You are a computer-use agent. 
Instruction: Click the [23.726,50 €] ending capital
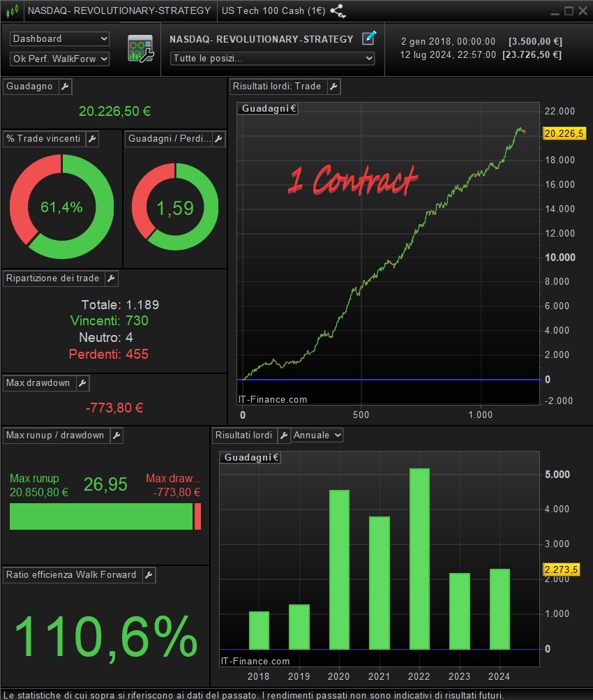(532, 55)
